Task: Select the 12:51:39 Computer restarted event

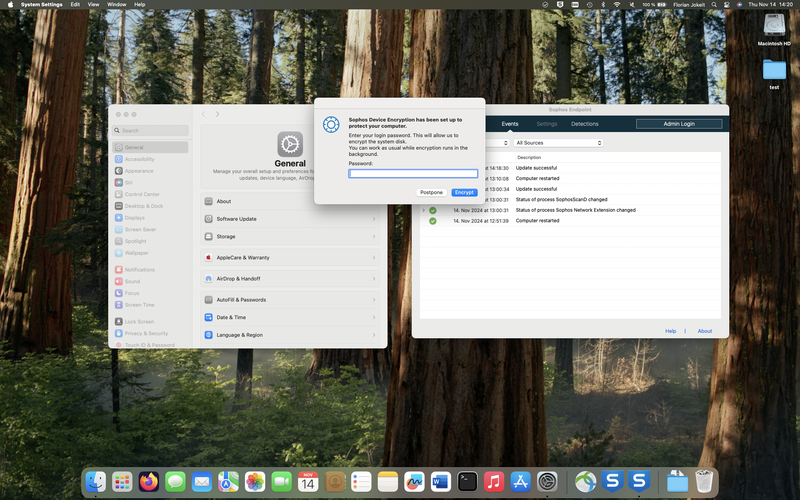Action: [570, 221]
